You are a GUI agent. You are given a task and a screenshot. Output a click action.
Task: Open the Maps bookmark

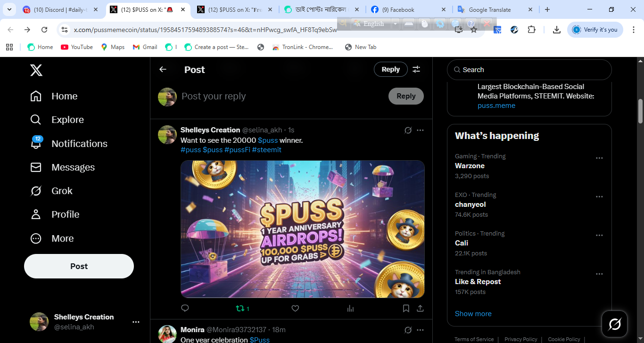coord(113,47)
